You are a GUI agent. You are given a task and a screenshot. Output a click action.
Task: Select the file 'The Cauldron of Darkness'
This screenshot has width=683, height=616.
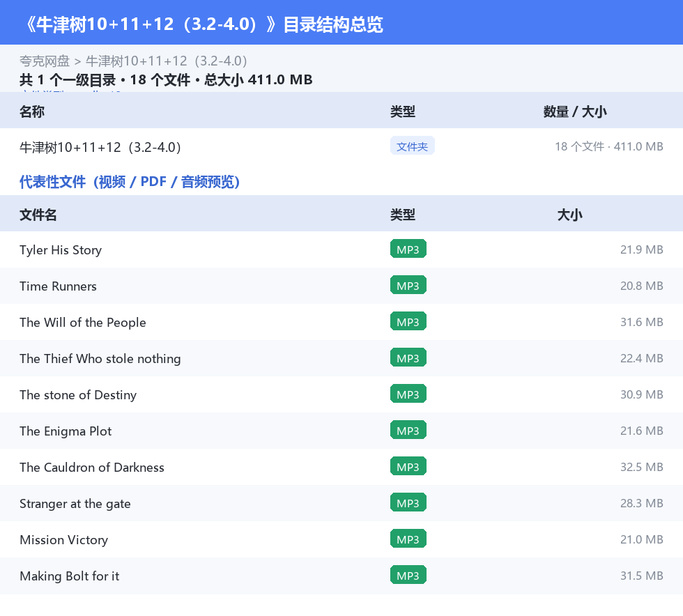point(92,467)
